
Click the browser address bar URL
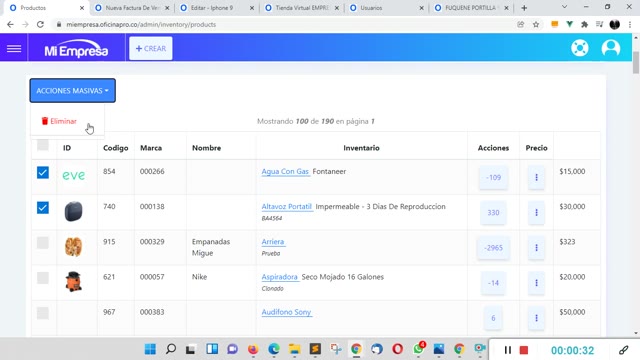click(141, 24)
